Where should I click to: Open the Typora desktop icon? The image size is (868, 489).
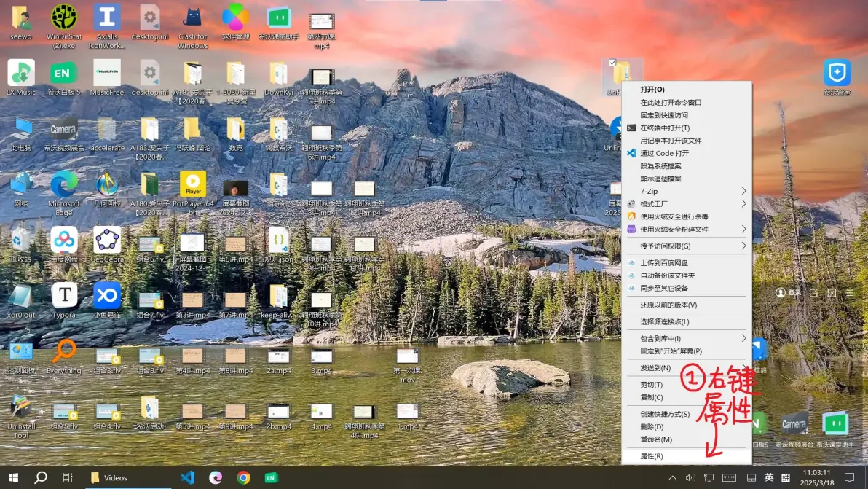pyautogui.click(x=64, y=295)
